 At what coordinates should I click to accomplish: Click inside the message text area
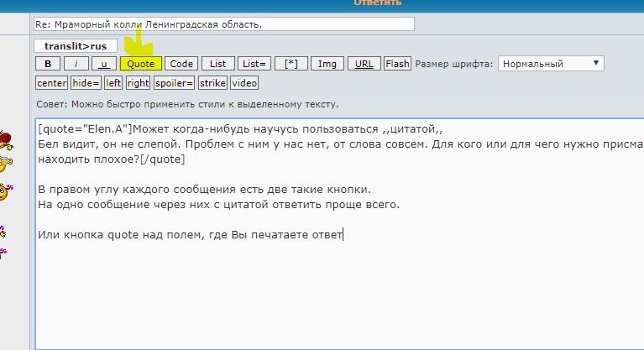coord(339,234)
